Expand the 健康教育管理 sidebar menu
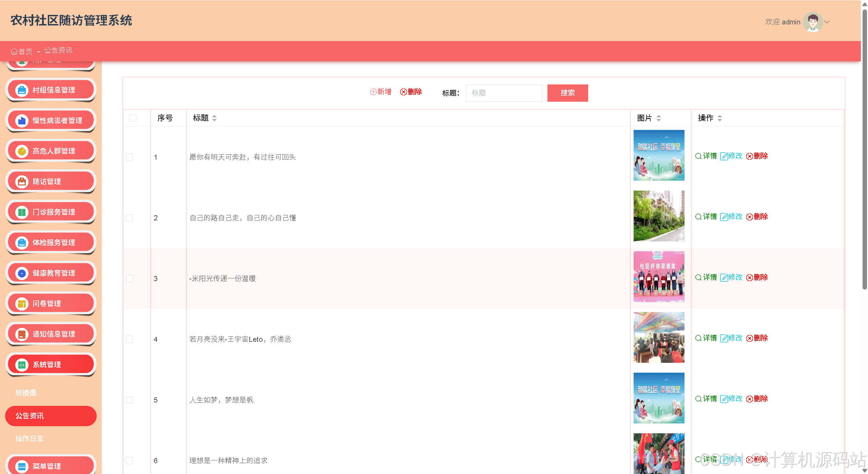The height and width of the screenshot is (474, 868). 51,273
